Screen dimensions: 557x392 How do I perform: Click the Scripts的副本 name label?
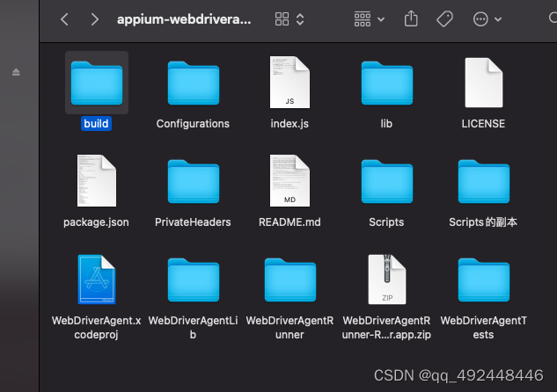[x=483, y=222]
